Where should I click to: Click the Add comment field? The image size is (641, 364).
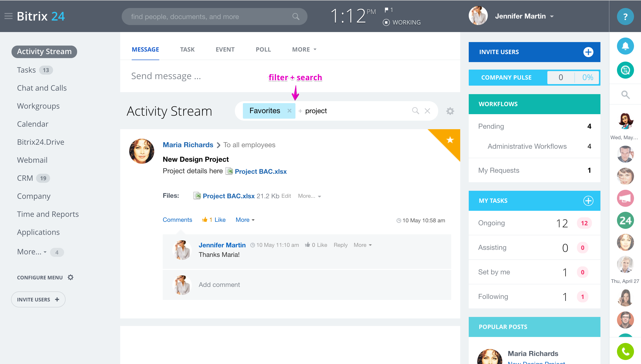[219, 285]
